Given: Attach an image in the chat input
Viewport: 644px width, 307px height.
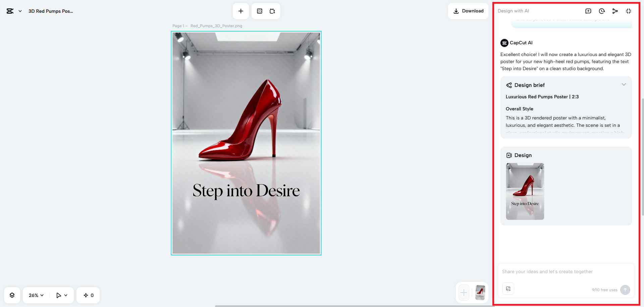Looking at the screenshot, I should 508,289.
